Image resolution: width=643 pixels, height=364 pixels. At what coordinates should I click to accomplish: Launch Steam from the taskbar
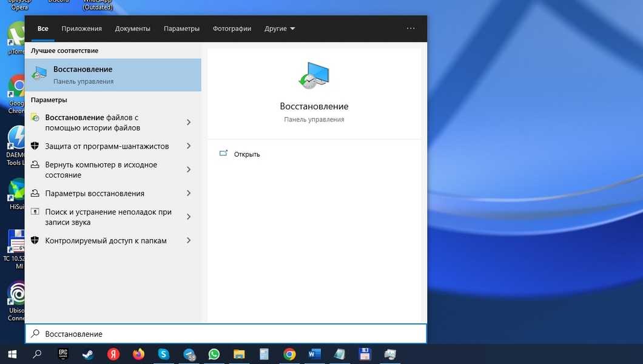point(88,354)
